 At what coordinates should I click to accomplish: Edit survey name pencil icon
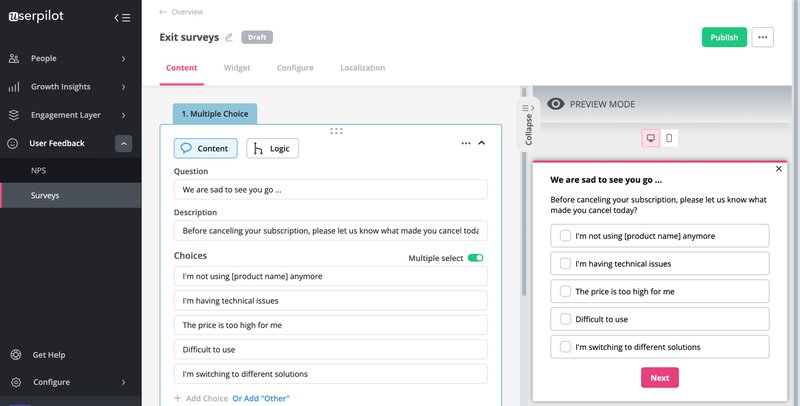229,37
